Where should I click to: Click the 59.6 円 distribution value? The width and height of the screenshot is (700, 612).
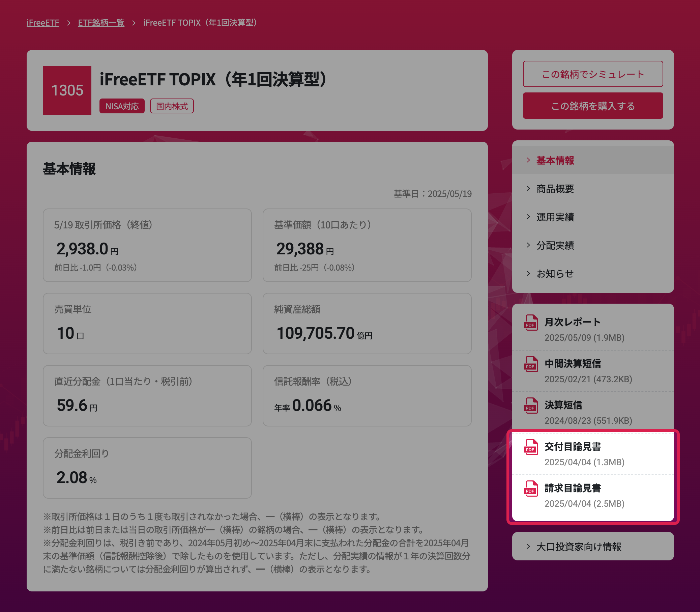pos(77,406)
